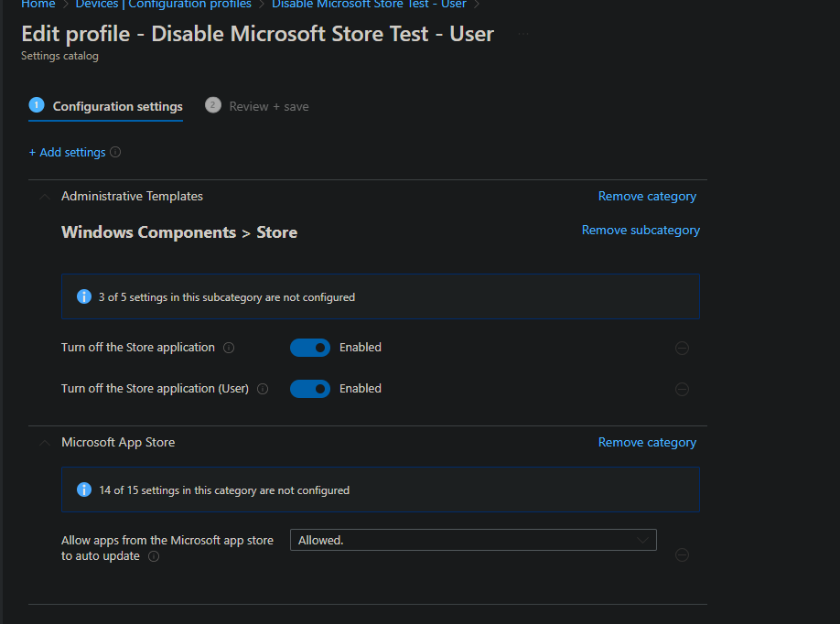Screen dimensions: 840x624
Task: Open the Allowed dropdown for auto update
Action: [x=473, y=540]
